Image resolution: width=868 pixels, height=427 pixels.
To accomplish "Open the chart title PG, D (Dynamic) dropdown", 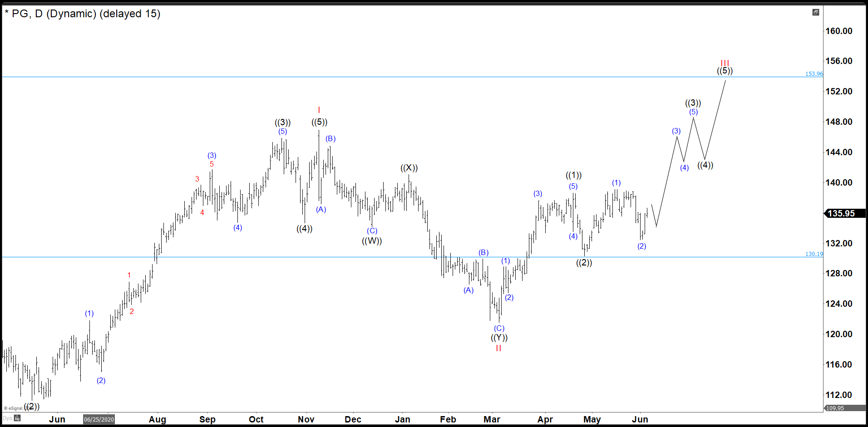I will click(84, 14).
